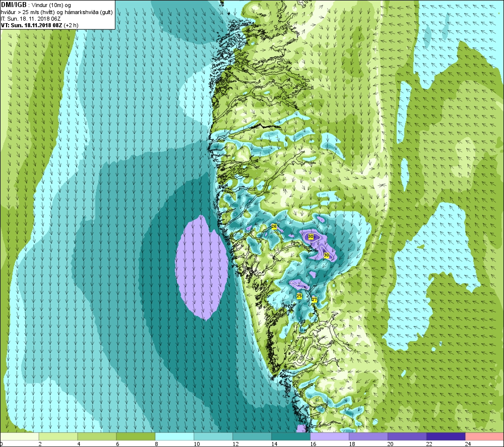Click the legend scale label '0'
504x447 pixels.
click(x=2, y=444)
